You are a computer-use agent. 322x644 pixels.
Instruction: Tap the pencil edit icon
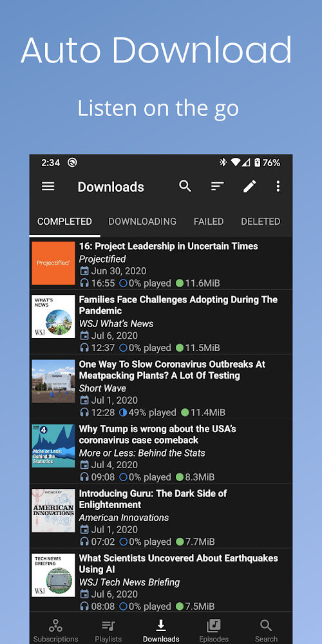pyautogui.click(x=249, y=186)
